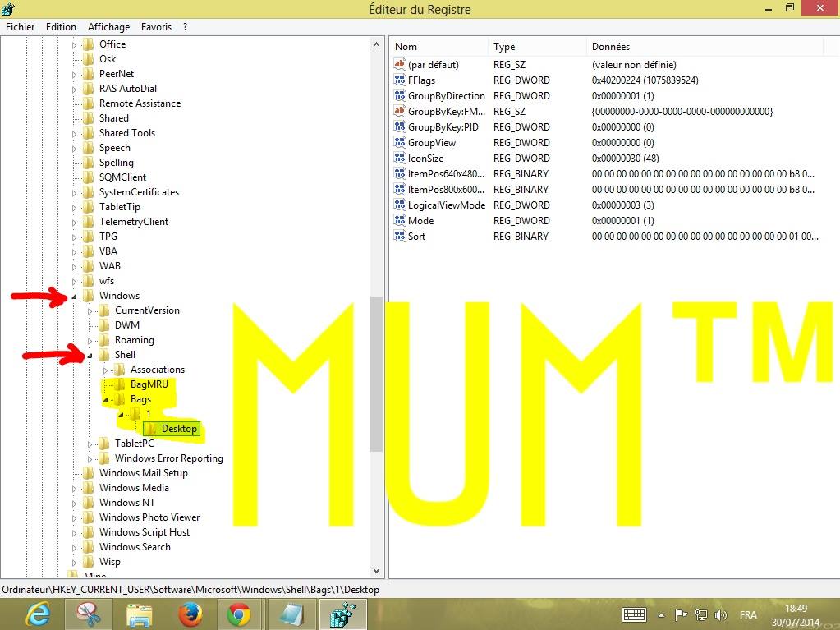Click the Sort binary value icon
This screenshot has height=630, width=840.
pos(400,236)
